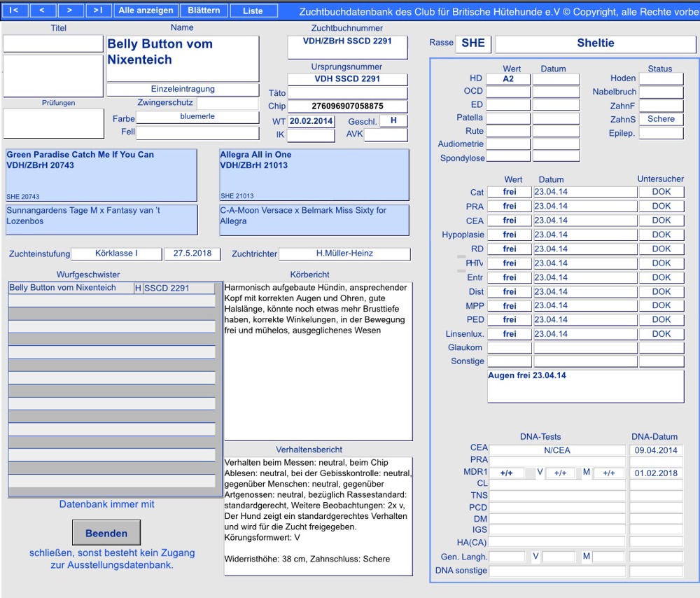This screenshot has width=700, height=598.
Task: Click the Alle anzeigen button
Action: point(146,11)
